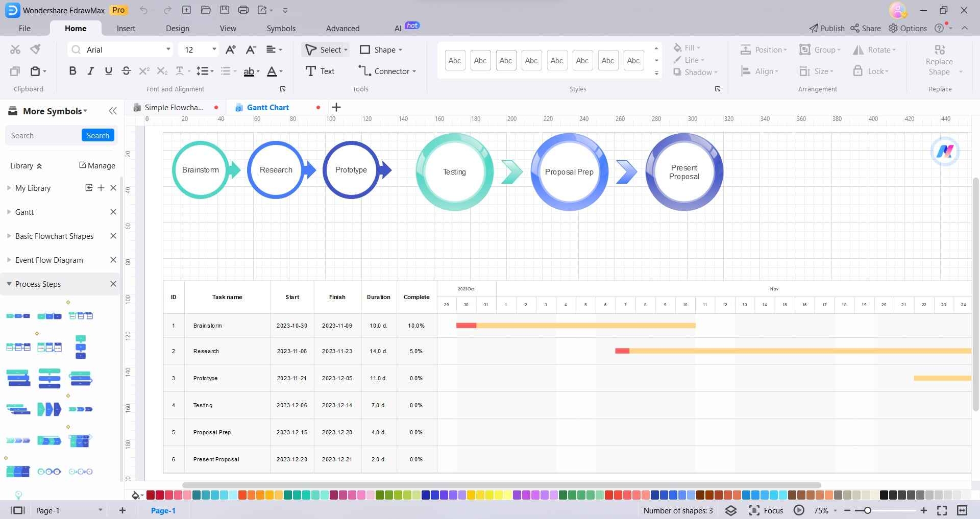Screen dimensions: 980x519
Task: Toggle bold formatting
Action: pyautogui.click(x=72, y=71)
